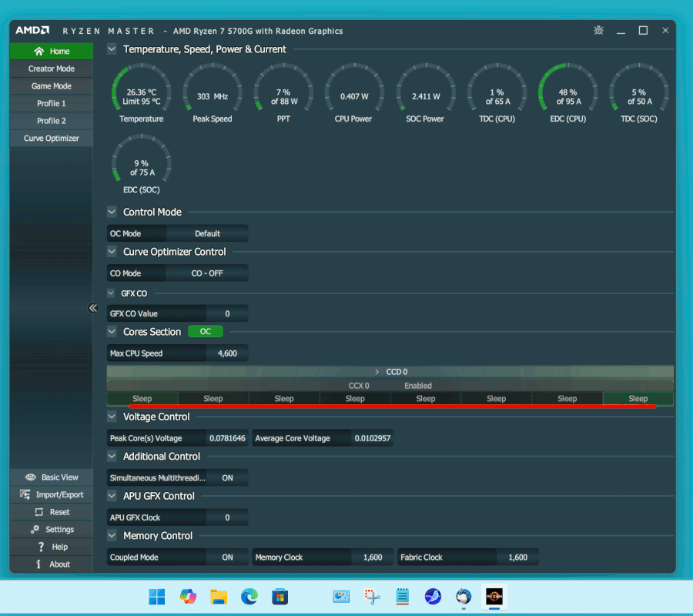Select the last Sleep core cell
Viewport: 693px width, 616px height.
click(x=638, y=399)
